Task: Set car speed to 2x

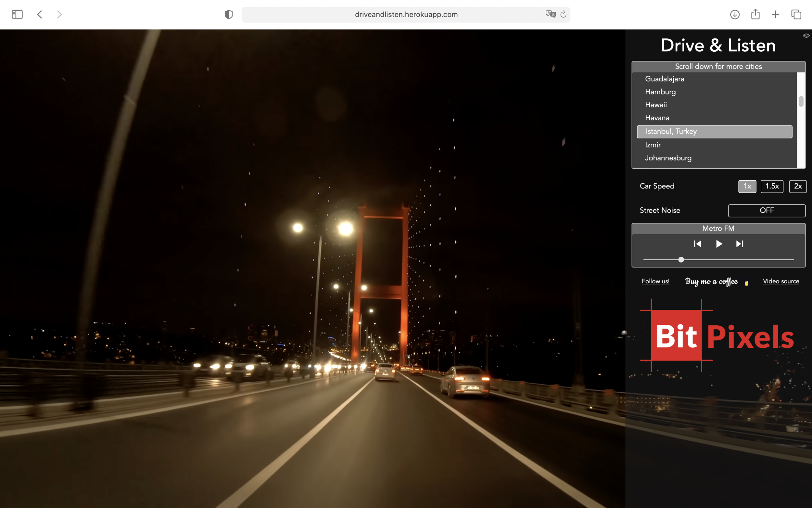Action: [798, 186]
